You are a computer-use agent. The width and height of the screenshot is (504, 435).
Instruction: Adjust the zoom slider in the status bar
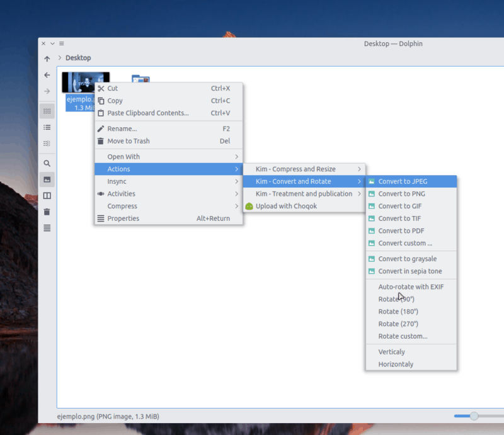point(474,415)
